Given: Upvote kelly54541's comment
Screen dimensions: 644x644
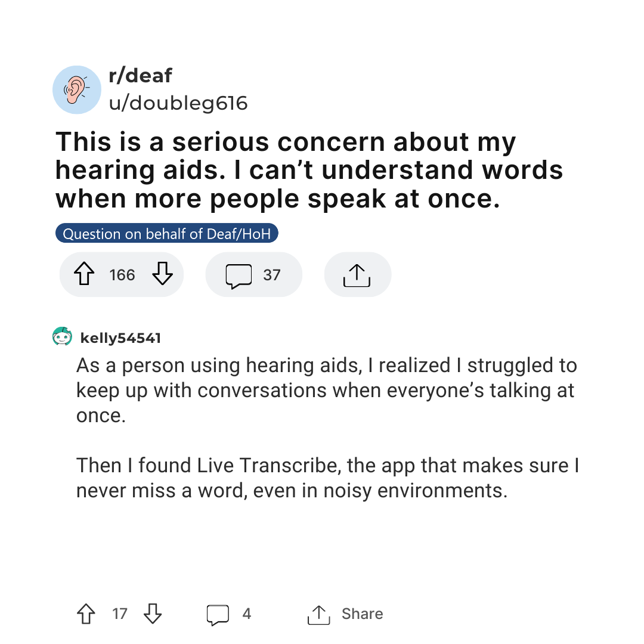Looking at the screenshot, I should pyautogui.click(x=86, y=614).
